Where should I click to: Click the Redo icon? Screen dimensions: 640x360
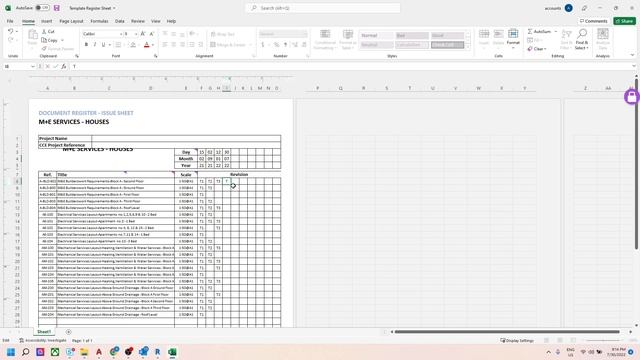click(x=11, y=40)
